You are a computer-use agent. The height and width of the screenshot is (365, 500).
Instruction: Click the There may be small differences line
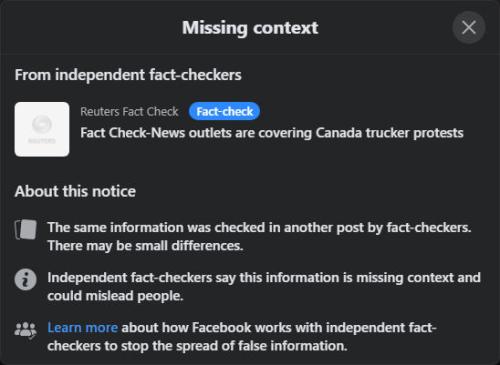tap(145, 246)
